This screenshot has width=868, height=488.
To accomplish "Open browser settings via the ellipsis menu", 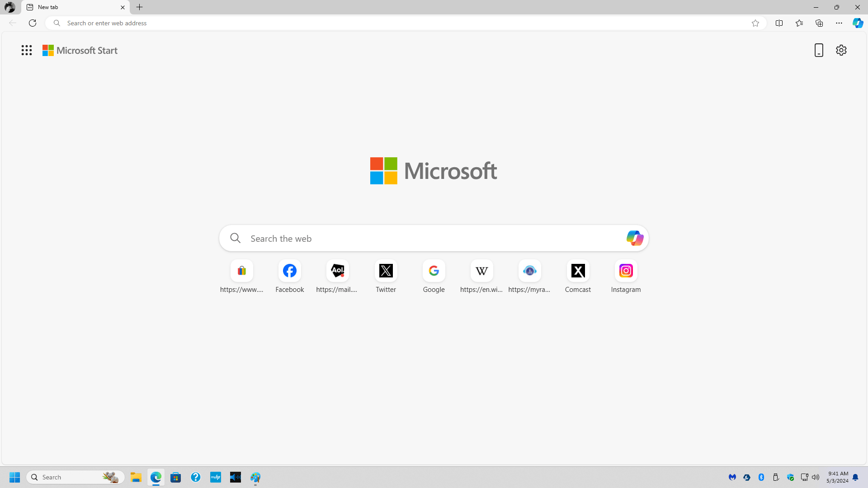I will (839, 23).
